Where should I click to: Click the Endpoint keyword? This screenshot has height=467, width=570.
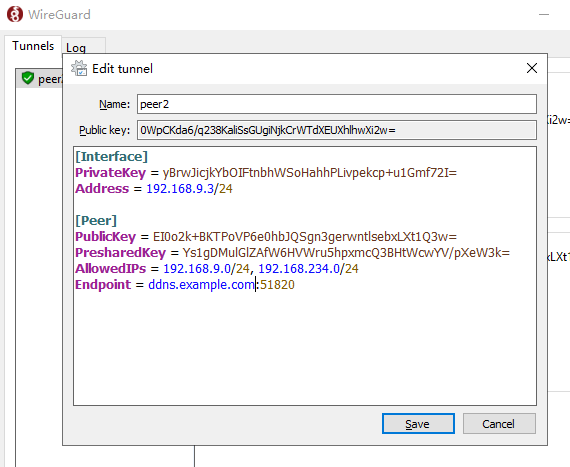point(103,285)
